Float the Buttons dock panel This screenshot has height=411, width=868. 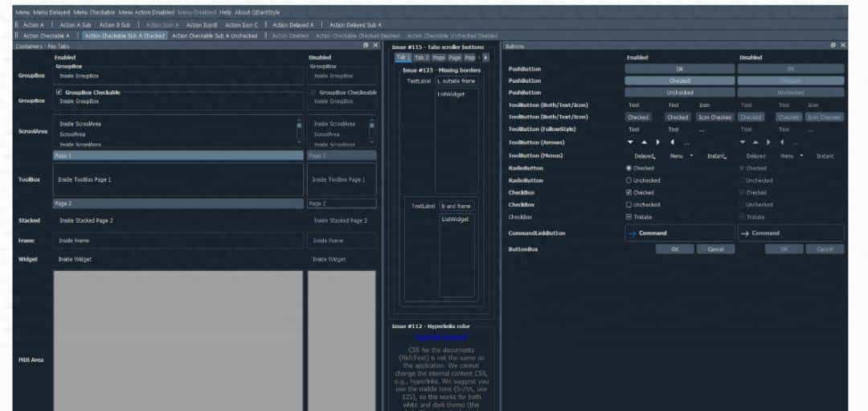coord(833,46)
